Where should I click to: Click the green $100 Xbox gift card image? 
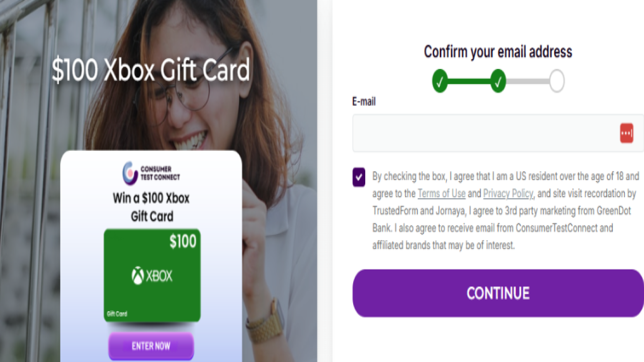coord(152,276)
